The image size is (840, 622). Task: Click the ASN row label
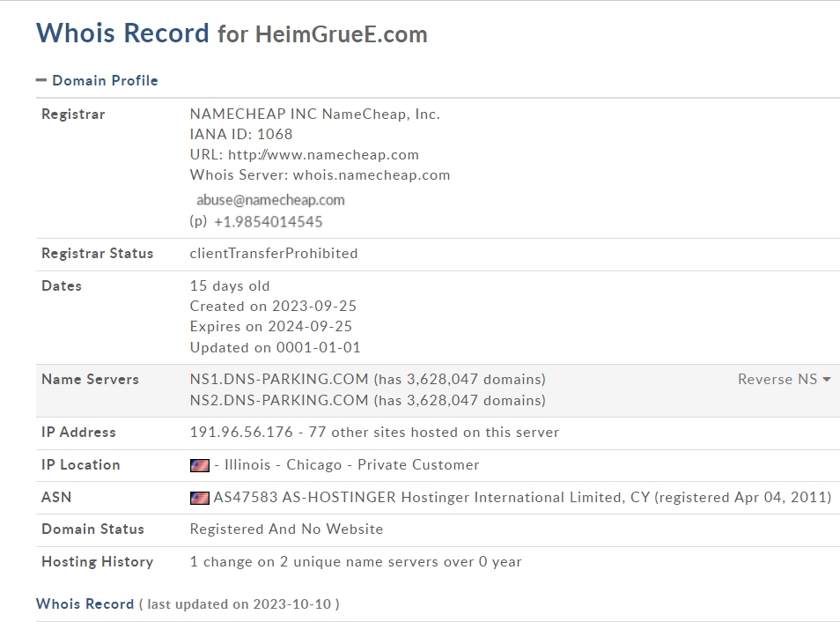point(56,498)
